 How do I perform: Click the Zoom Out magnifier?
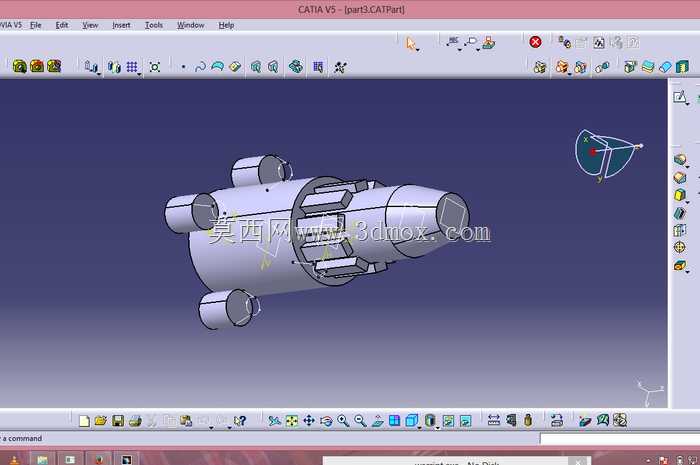[x=360, y=421]
